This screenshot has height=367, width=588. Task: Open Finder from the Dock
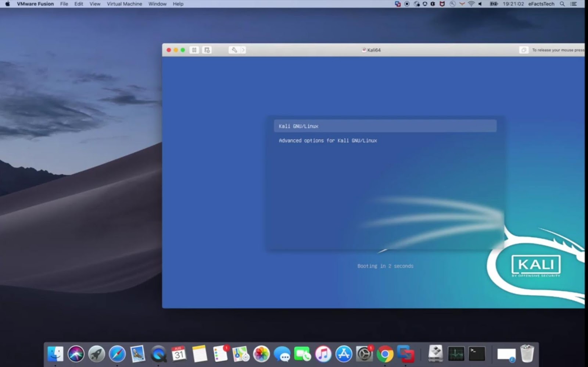55,354
